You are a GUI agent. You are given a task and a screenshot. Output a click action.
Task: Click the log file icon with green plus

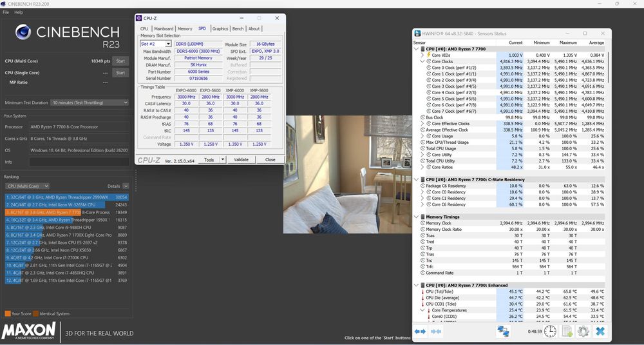567,331
